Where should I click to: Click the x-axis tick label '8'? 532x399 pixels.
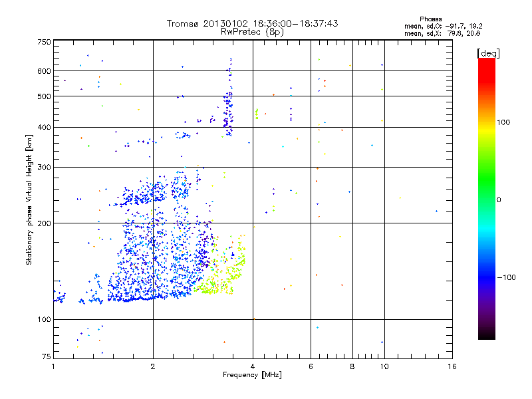coord(352,366)
